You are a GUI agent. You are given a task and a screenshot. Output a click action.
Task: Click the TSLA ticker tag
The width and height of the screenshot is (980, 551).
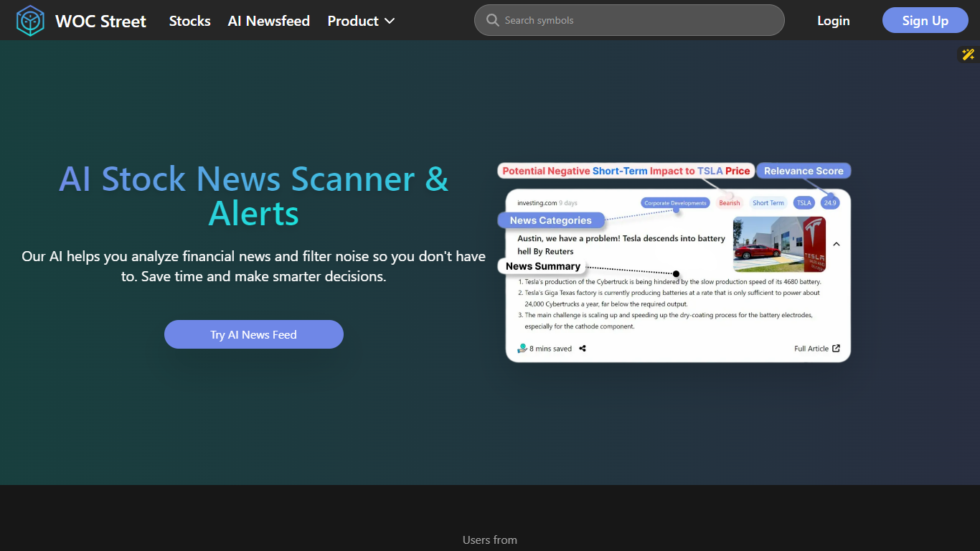[804, 203]
